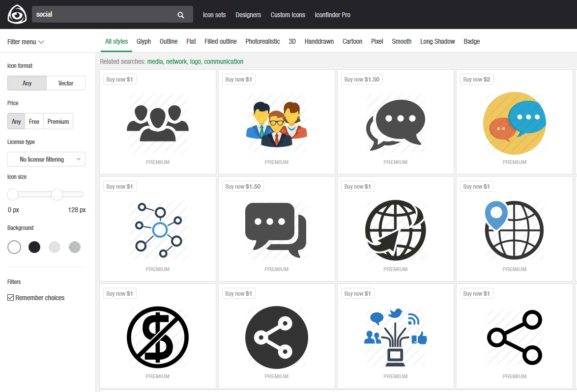
Task: Click the search magnifier icon
Action: [x=181, y=15]
